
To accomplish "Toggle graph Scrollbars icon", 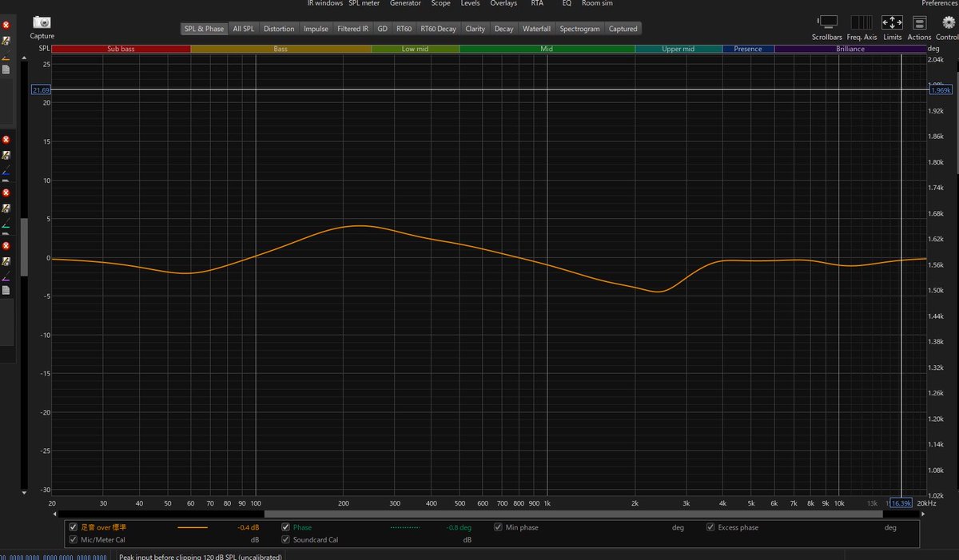I will click(x=826, y=22).
